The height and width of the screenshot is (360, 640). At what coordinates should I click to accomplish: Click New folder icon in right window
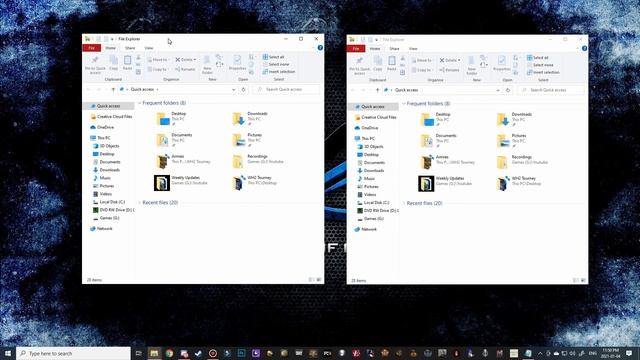pos(471,65)
